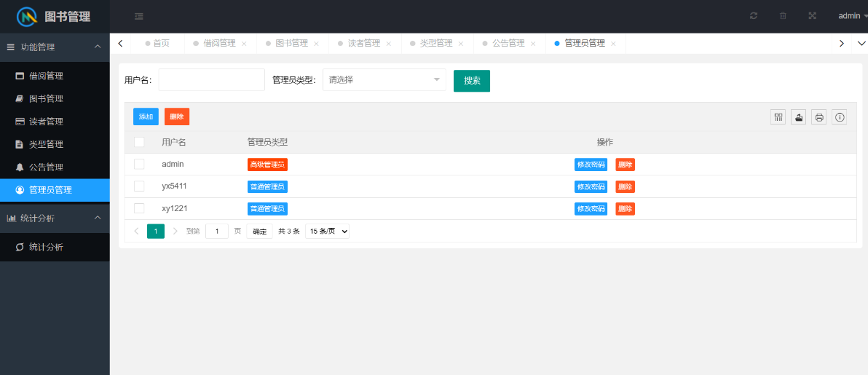This screenshot has width=868, height=375.
Task: Click the toolbar 删除 button
Action: [177, 117]
